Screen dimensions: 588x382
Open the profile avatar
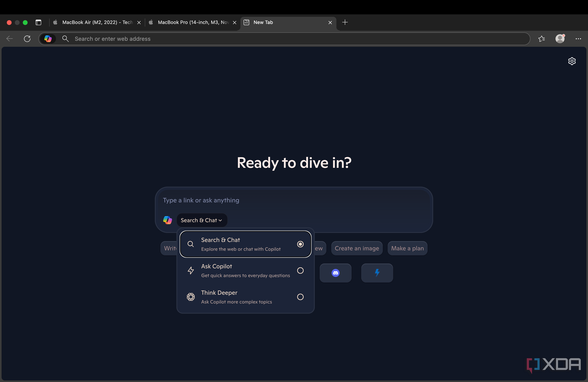pyautogui.click(x=560, y=39)
